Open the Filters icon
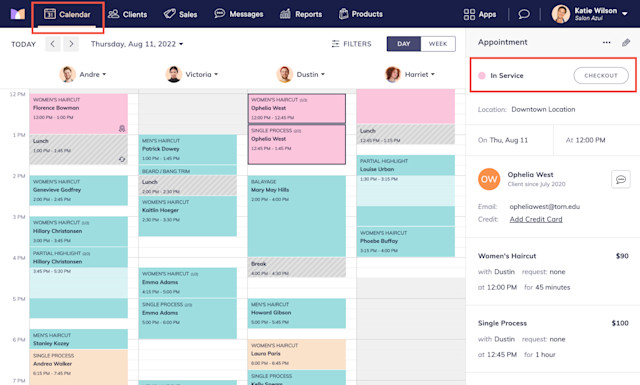Screen dimensions: 640x385 click(336, 44)
